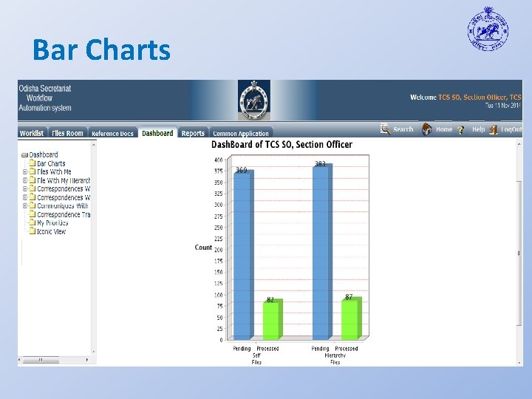Click the Help question mark icon
The height and width of the screenshot is (399, 532).
[x=460, y=129]
